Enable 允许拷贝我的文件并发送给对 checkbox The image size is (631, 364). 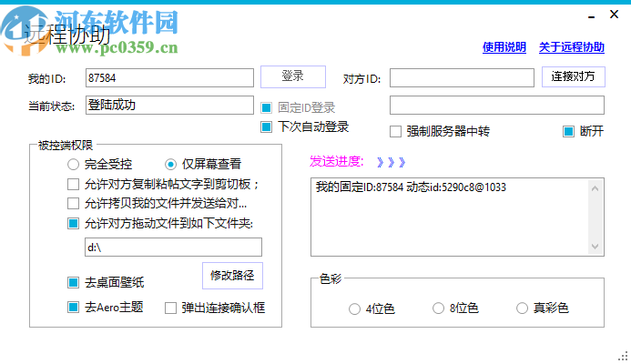(x=73, y=204)
